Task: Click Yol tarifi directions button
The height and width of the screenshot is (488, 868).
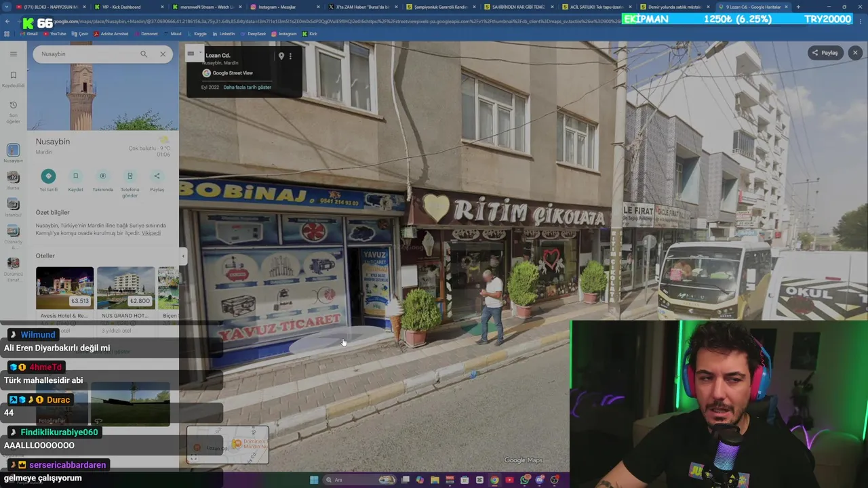Action: [48, 180]
